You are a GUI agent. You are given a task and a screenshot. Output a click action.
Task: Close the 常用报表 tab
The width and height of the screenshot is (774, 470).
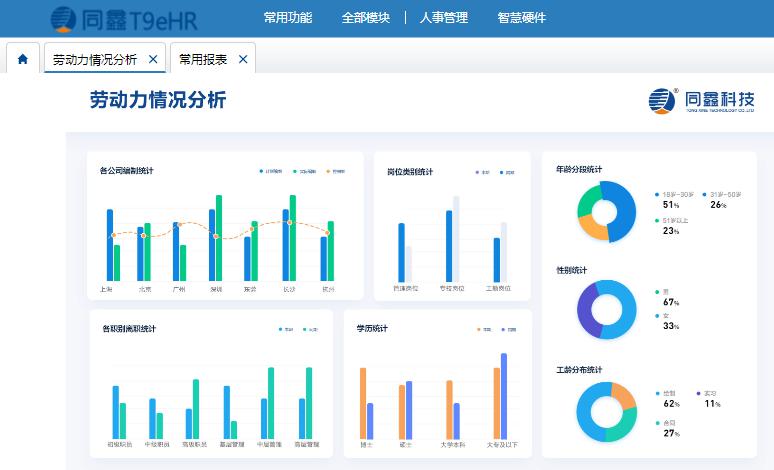pyautogui.click(x=242, y=59)
